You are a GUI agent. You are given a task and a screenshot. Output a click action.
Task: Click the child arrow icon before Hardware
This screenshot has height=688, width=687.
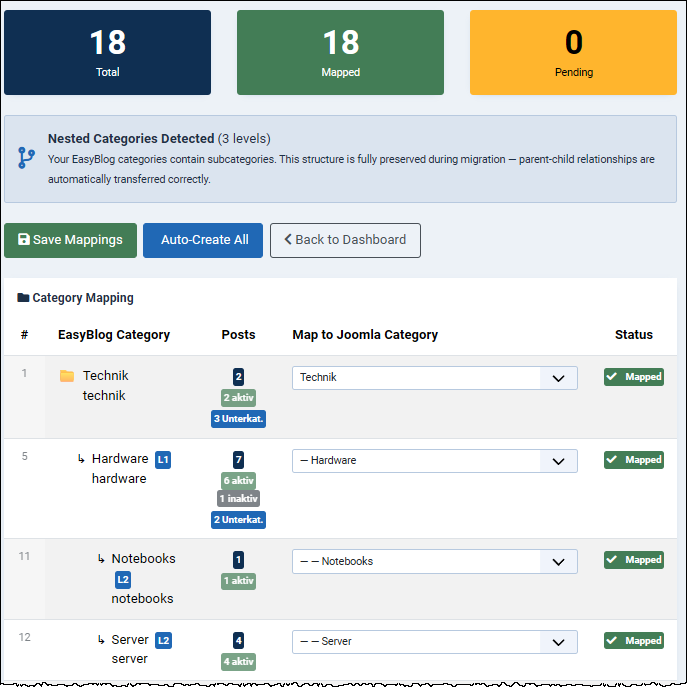click(x=81, y=459)
